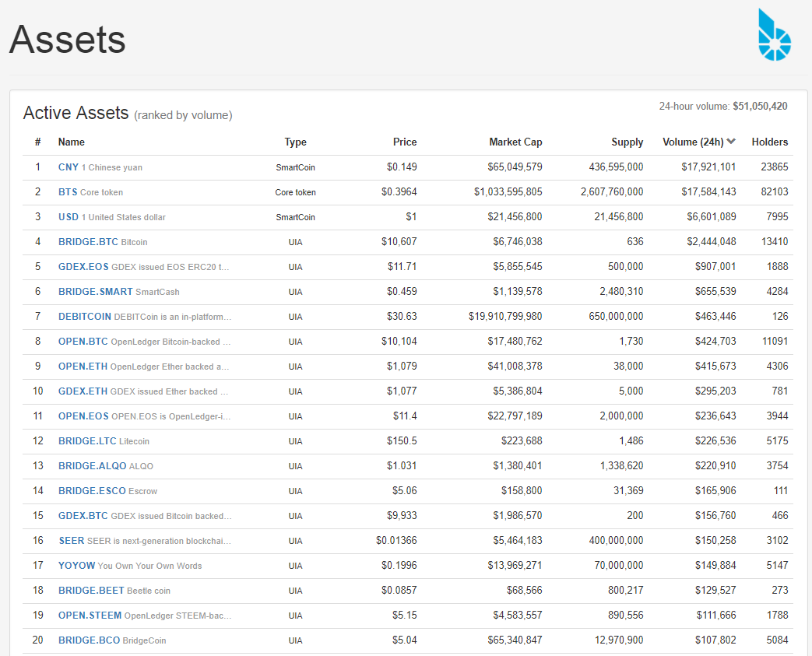Click YOYOW supply value 70,000,000

(x=619, y=565)
